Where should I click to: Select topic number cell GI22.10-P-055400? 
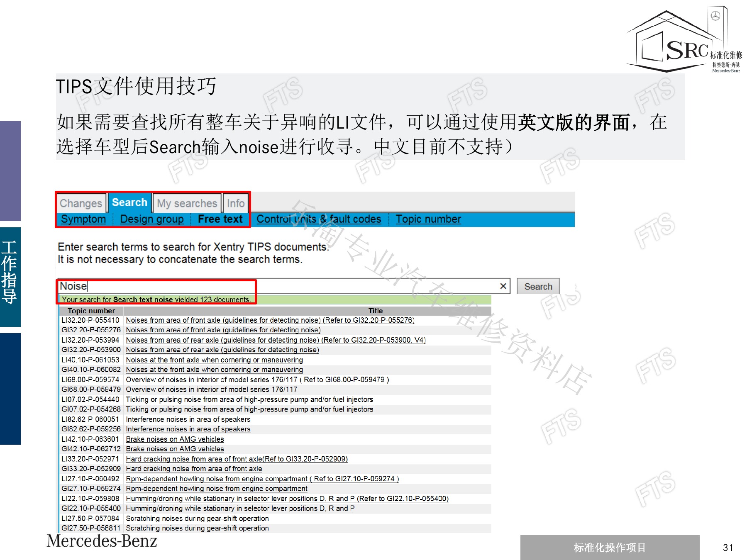(91, 509)
